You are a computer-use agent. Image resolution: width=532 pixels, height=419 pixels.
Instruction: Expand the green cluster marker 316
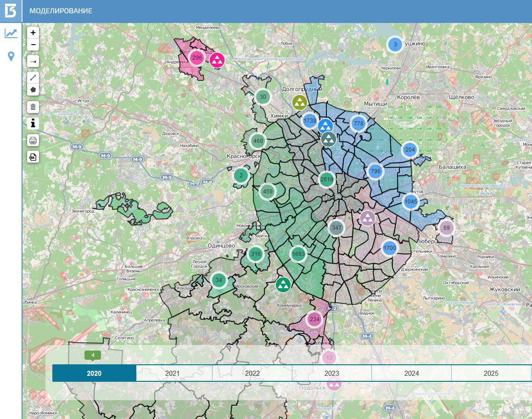click(x=256, y=254)
